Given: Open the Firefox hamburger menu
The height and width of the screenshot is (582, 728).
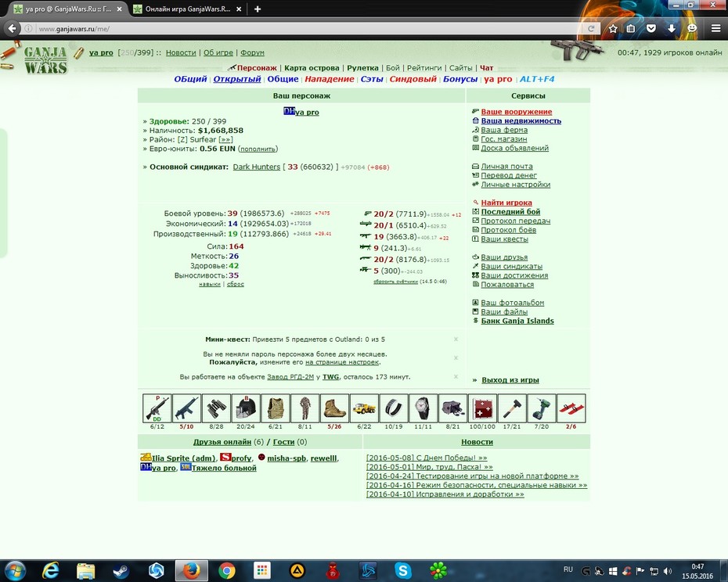Looking at the screenshot, I should click(716, 28).
